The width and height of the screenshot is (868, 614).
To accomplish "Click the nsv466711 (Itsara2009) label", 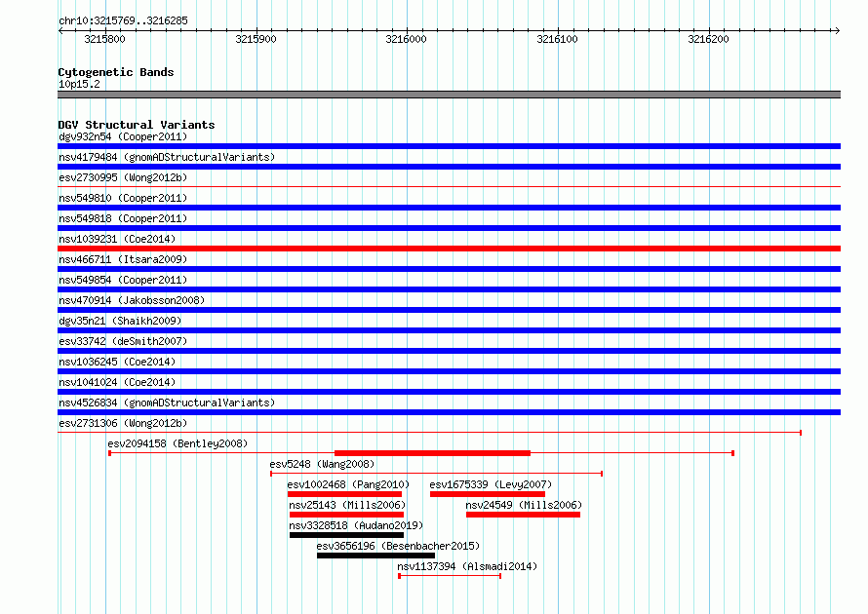I will [x=123, y=259].
